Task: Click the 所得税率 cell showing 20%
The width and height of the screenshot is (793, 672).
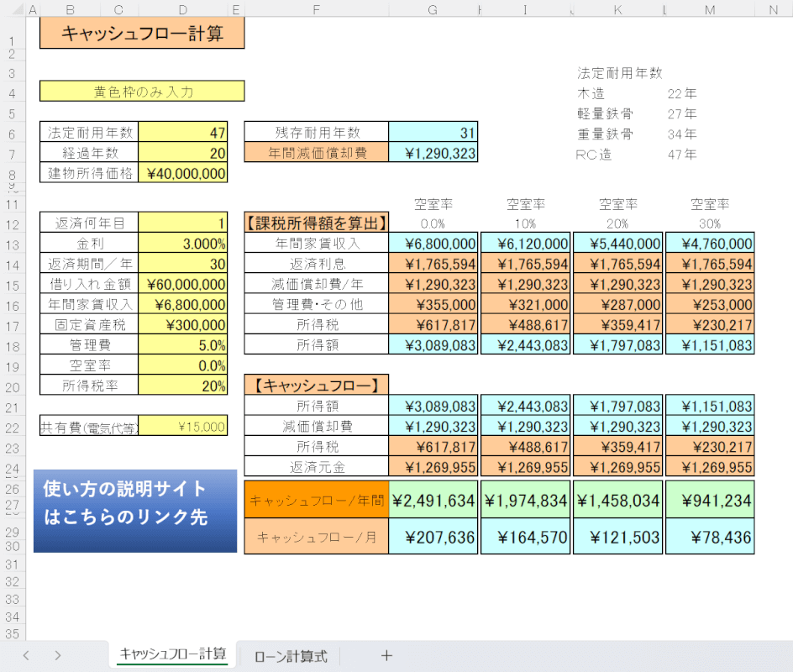Action: tap(183, 386)
